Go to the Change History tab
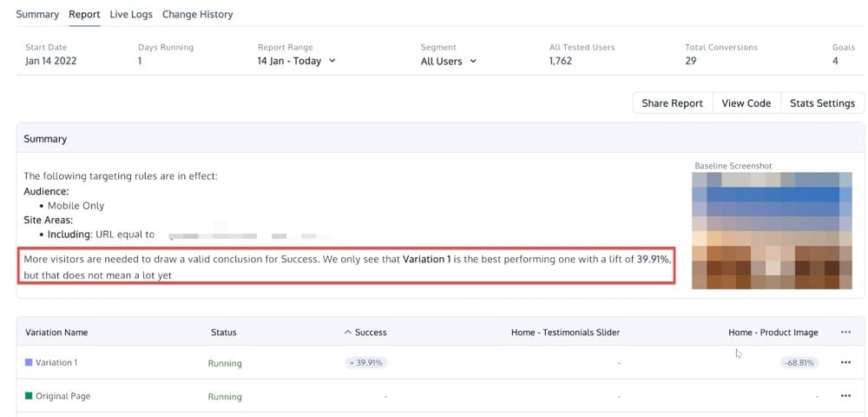 pos(197,14)
